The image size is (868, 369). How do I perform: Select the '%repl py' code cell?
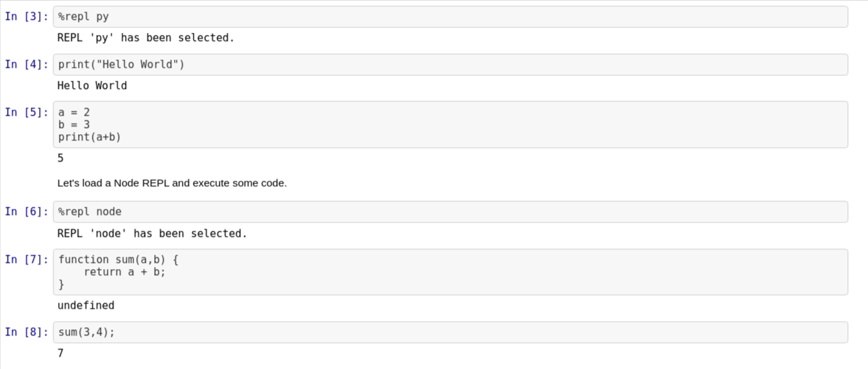[450, 16]
